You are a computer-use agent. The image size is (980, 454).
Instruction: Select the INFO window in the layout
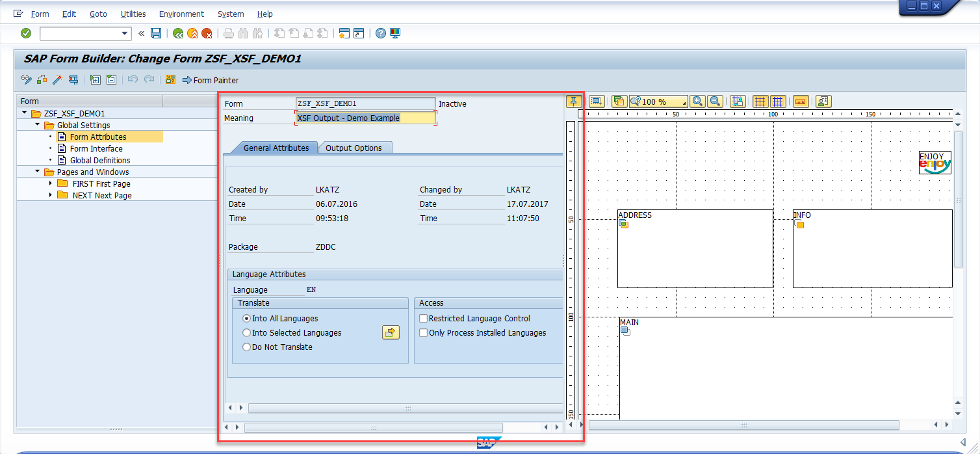click(873, 248)
